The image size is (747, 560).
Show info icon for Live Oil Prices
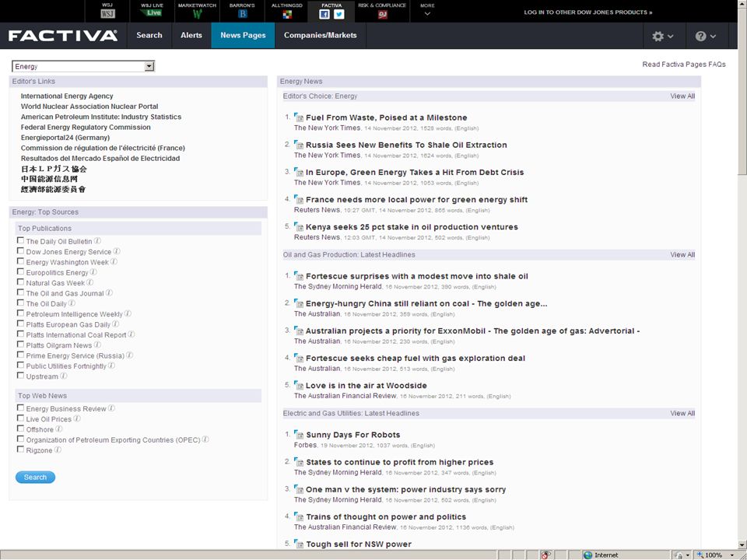[77, 418]
